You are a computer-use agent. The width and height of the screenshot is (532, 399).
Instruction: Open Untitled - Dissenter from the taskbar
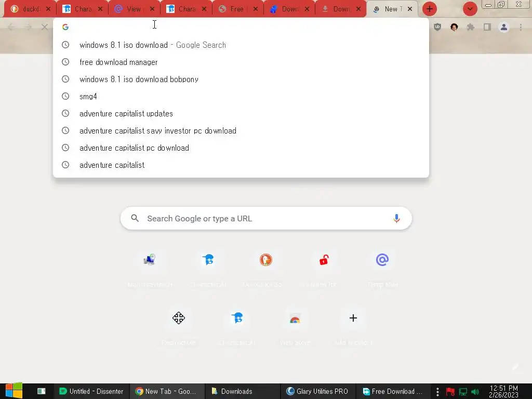[x=91, y=391]
